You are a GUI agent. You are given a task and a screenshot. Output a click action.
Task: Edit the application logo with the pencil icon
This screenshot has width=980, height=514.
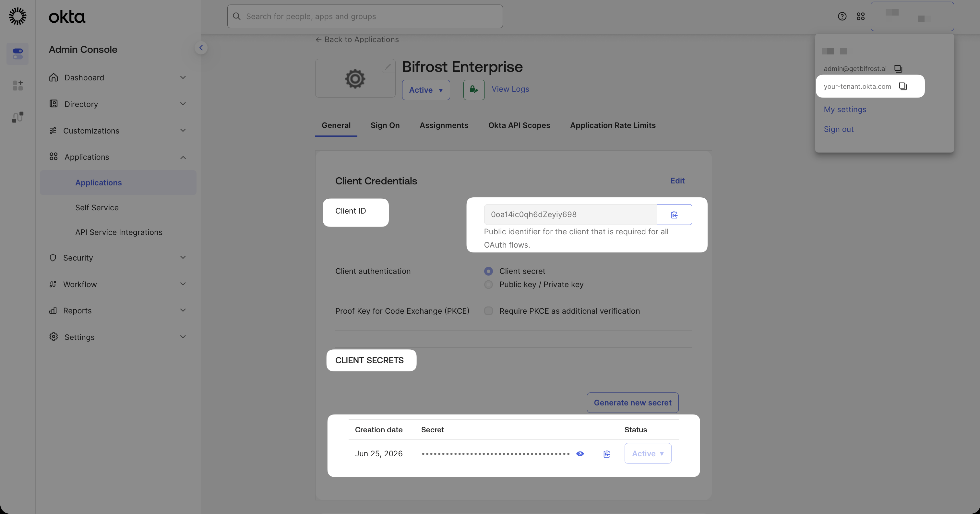(x=388, y=66)
